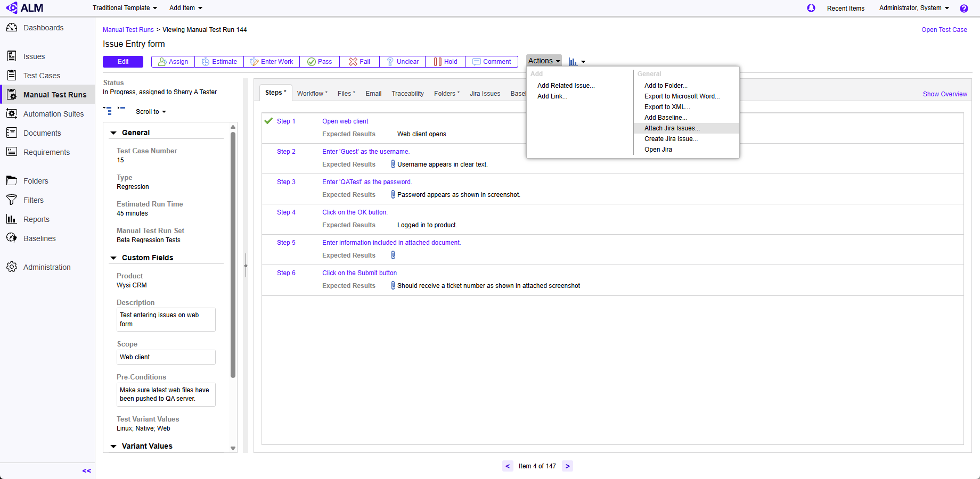Click the field panel vertical scrollbar
Viewport: 980px width, 479px height.
233,254
